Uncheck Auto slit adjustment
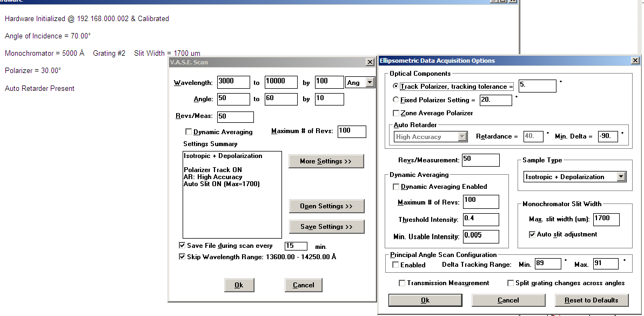 pyautogui.click(x=532, y=234)
